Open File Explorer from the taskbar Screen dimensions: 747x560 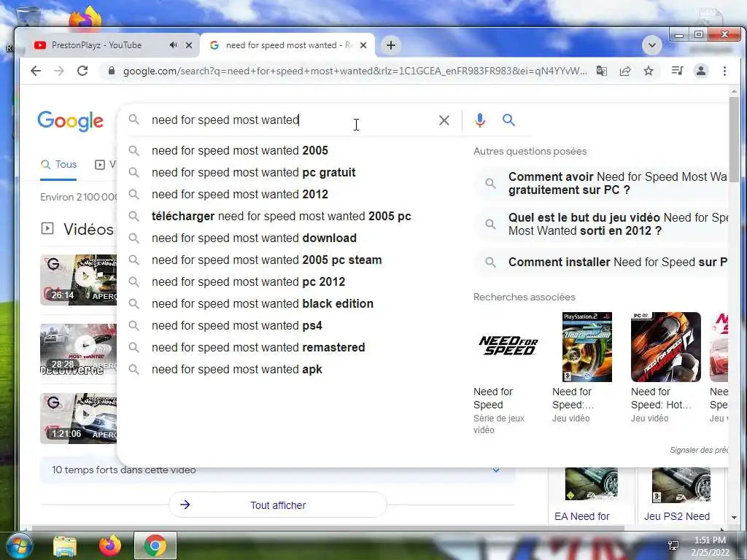coord(65,546)
